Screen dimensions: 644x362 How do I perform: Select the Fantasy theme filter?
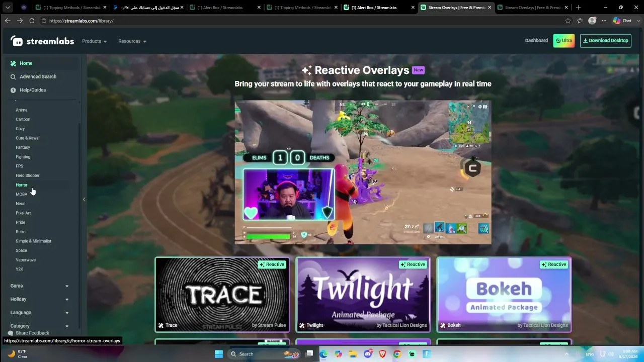(23, 147)
